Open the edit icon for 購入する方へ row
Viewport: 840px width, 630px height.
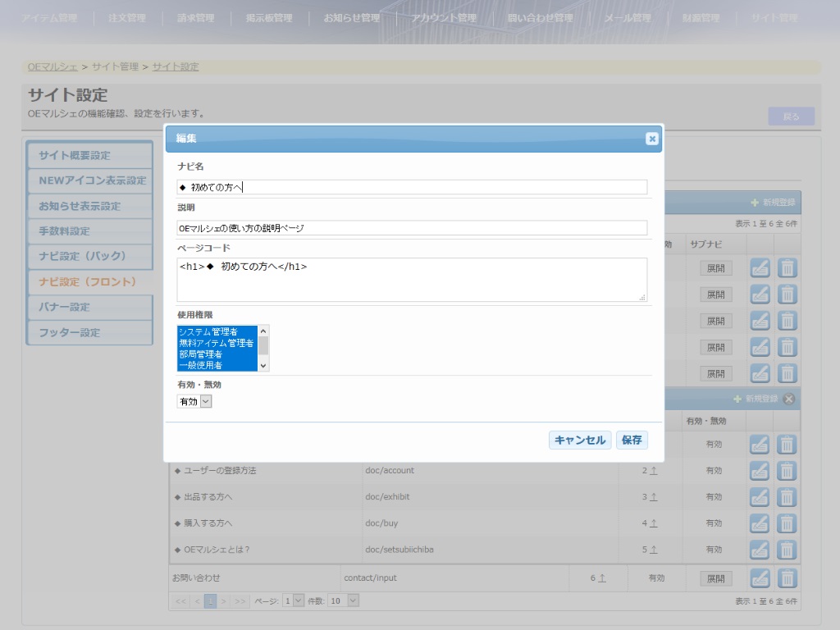coord(760,523)
